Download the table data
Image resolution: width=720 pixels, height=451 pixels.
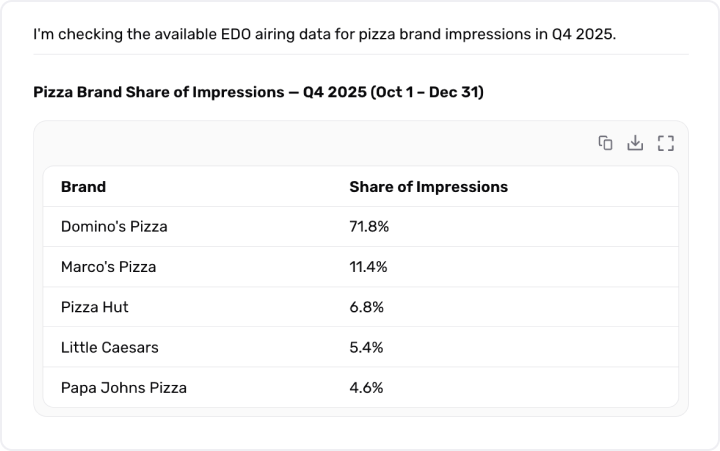point(634,143)
